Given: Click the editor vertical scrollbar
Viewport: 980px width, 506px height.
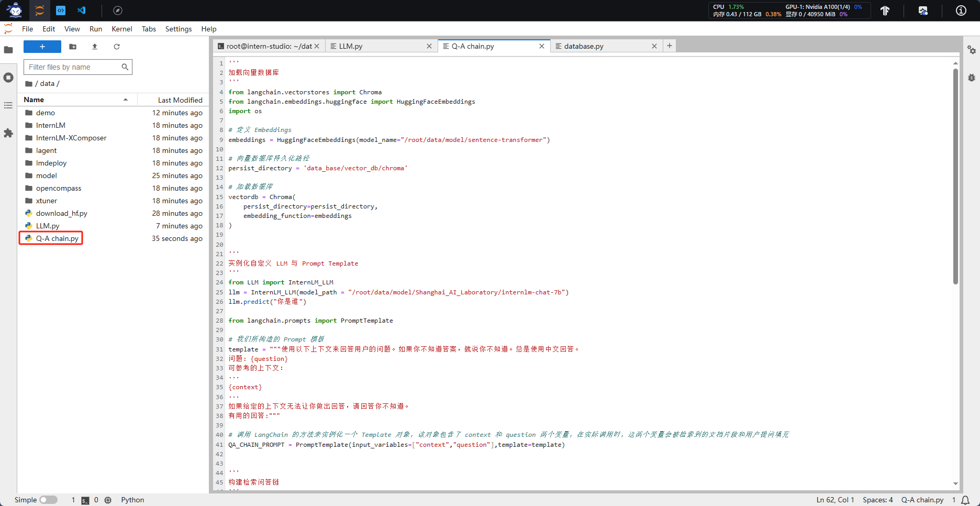Looking at the screenshot, I should coord(955,177).
